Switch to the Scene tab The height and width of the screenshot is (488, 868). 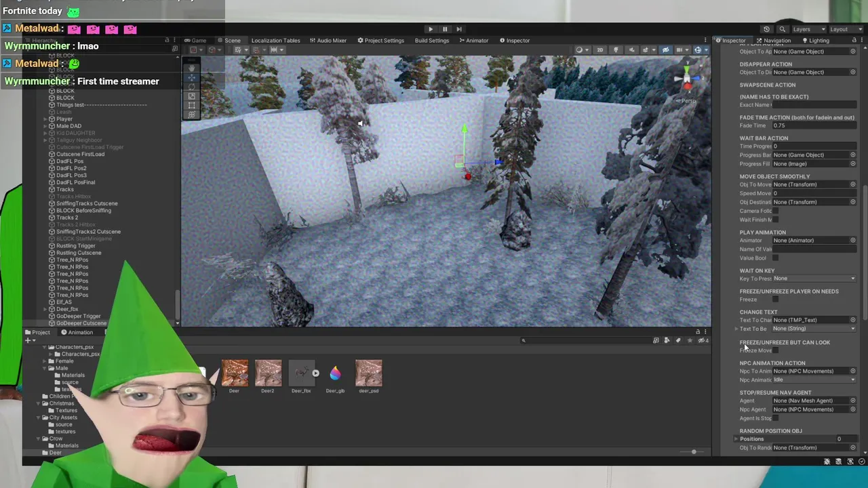point(229,41)
